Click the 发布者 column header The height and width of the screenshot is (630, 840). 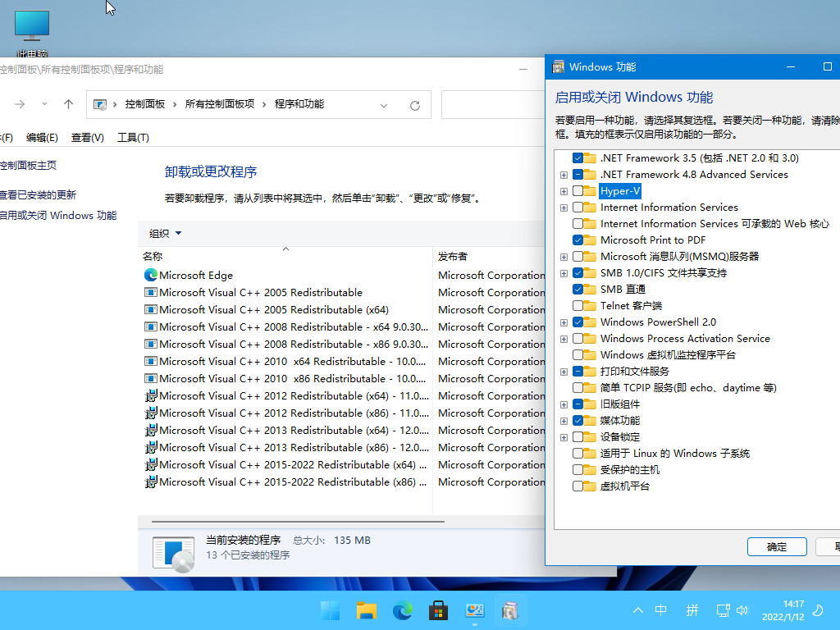pyautogui.click(x=453, y=256)
